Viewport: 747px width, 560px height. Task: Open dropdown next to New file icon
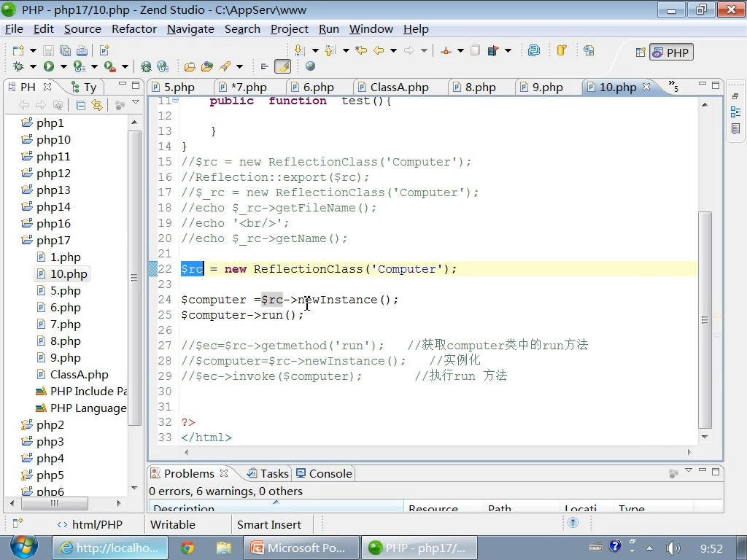(x=33, y=50)
